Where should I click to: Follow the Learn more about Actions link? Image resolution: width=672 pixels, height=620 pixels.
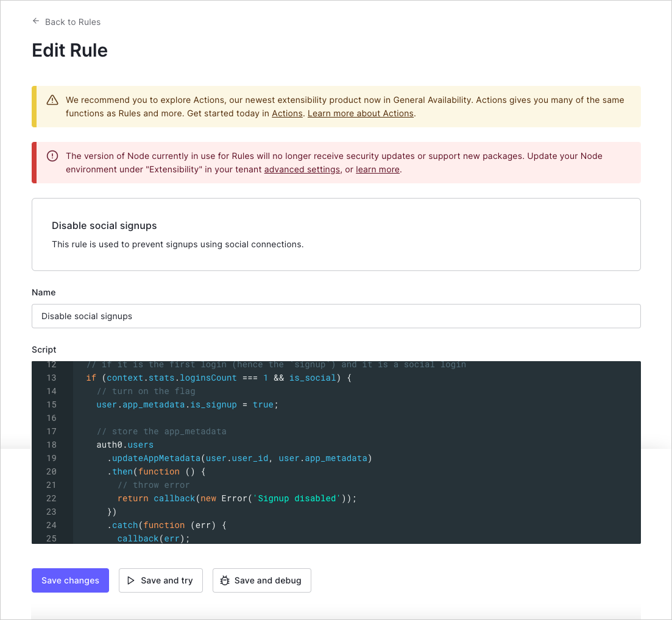tap(360, 113)
